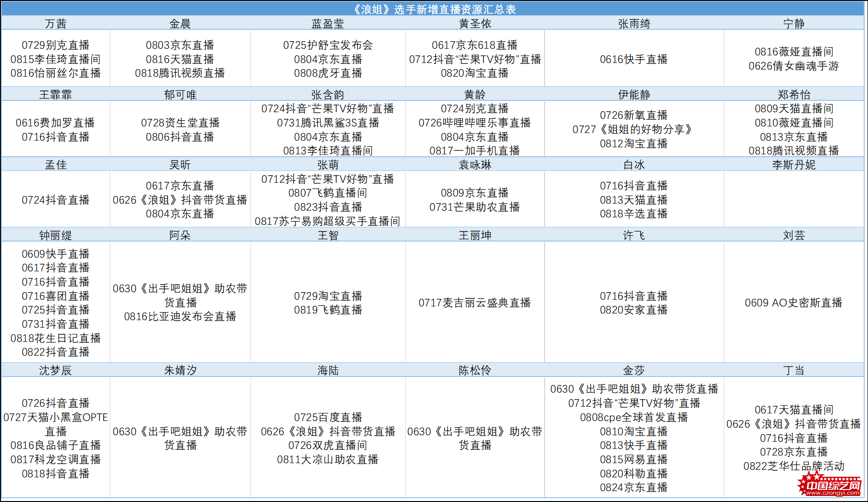Image resolution: width=868 pixels, height=502 pixels.
Task: Click the 0815李佳琦直播间 entry under 万茜
Action: (56, 59)
